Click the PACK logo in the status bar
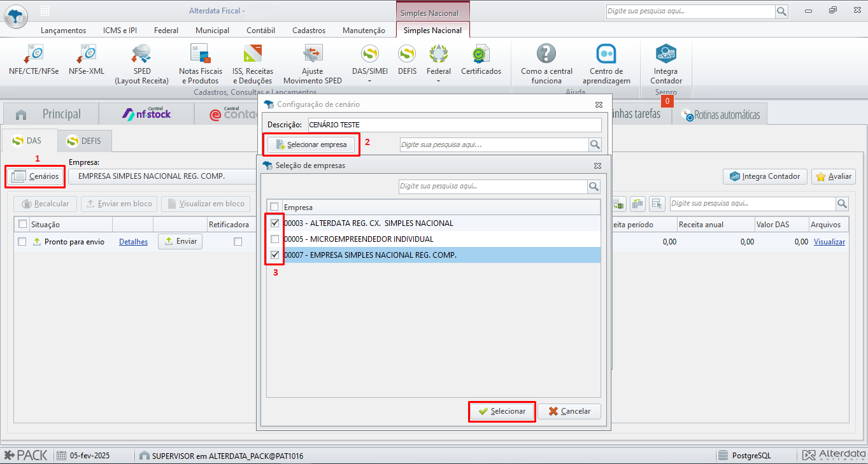Viewport: 868px width, 464px height. [26, 456]
